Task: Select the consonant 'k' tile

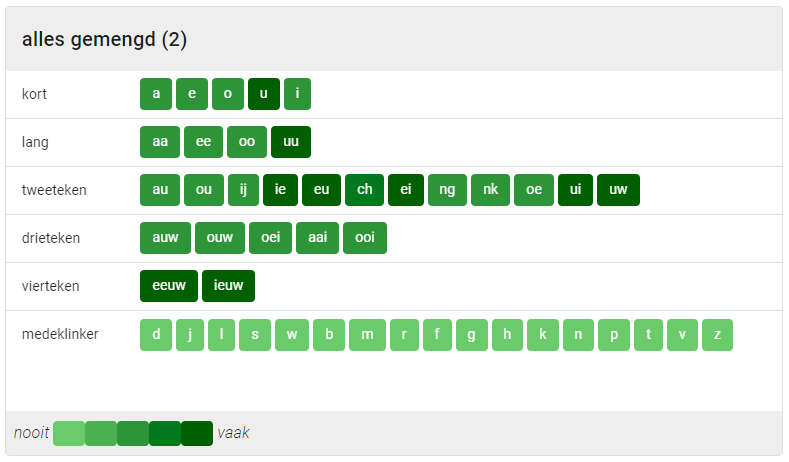Action: [x=542, y=335]
